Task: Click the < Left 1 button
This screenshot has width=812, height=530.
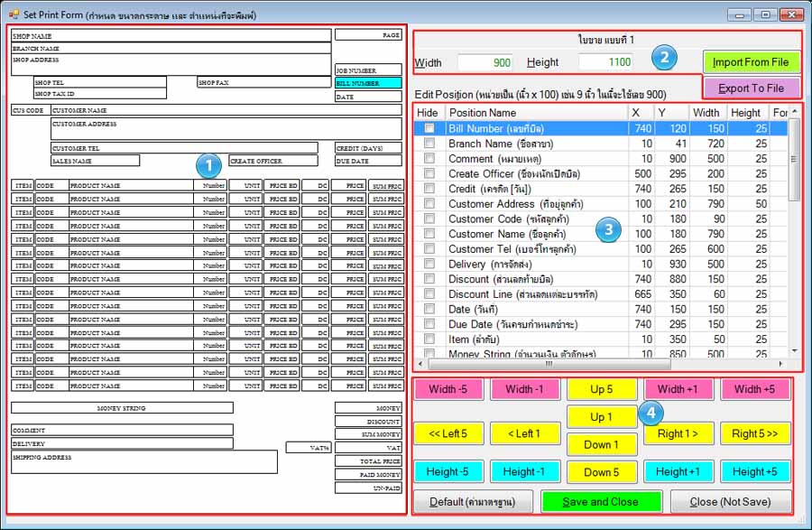Action: pyautogui.click(x=525, y=433)
